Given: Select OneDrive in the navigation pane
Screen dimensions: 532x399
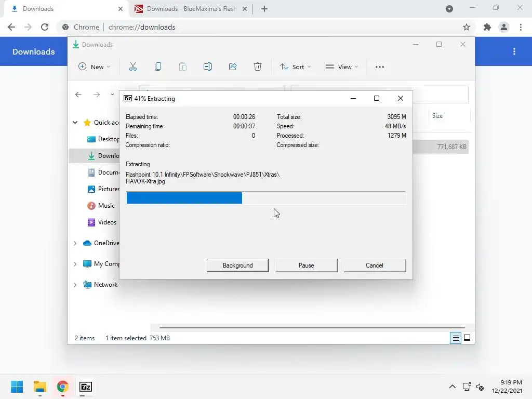Looking at the screenshot, I should coord(101,243).
